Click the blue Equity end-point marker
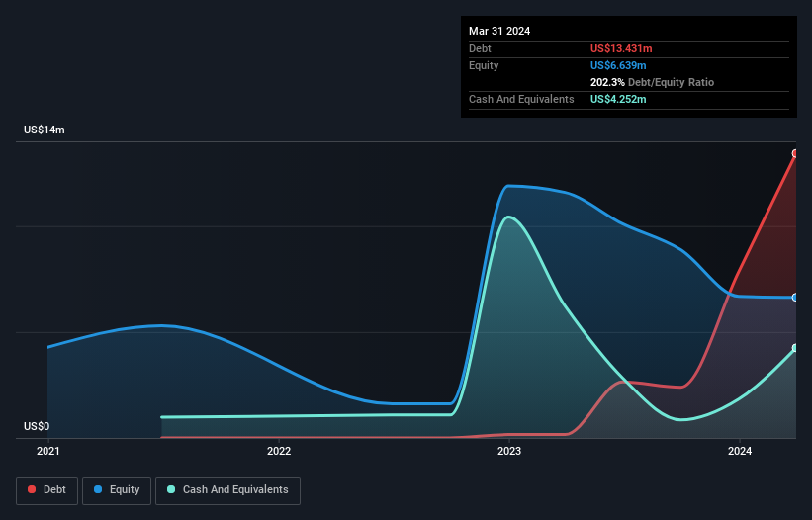812x520 pixels. tap(795, 298)
